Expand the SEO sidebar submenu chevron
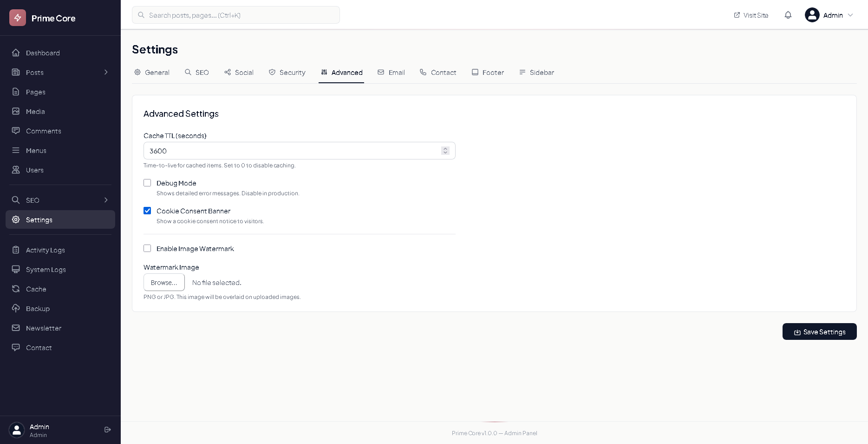Screen dimensions: 868x444 106,200
